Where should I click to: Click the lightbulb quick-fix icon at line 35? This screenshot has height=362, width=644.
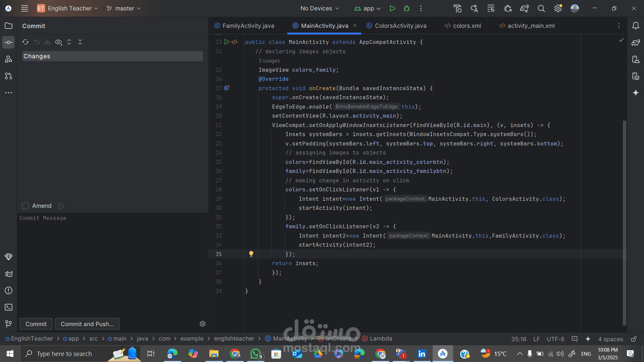coord(251,254)
